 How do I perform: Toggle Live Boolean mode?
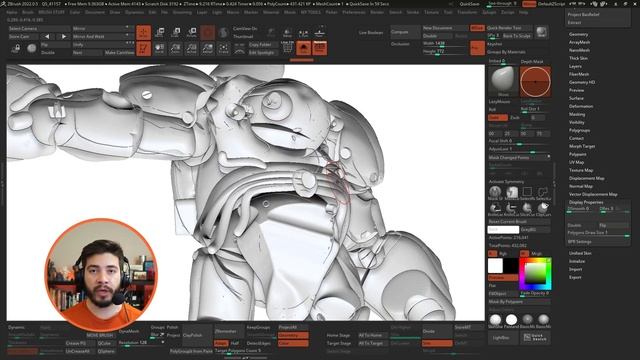point(371,33)
